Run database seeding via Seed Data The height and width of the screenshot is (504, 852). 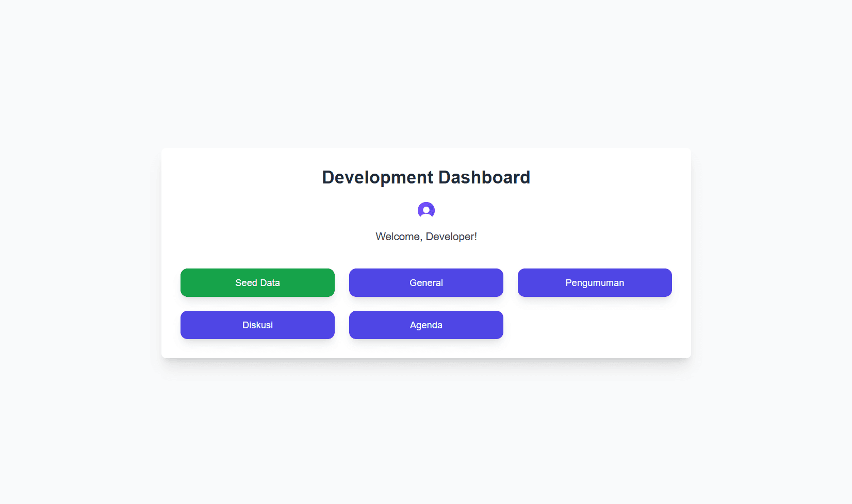pos(257,282)
